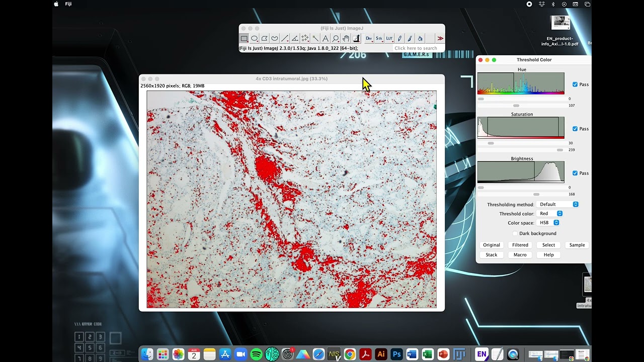This screenshot has width=644, height=362.
Task: Select the Oval selection tool
Action: point(255,38)
